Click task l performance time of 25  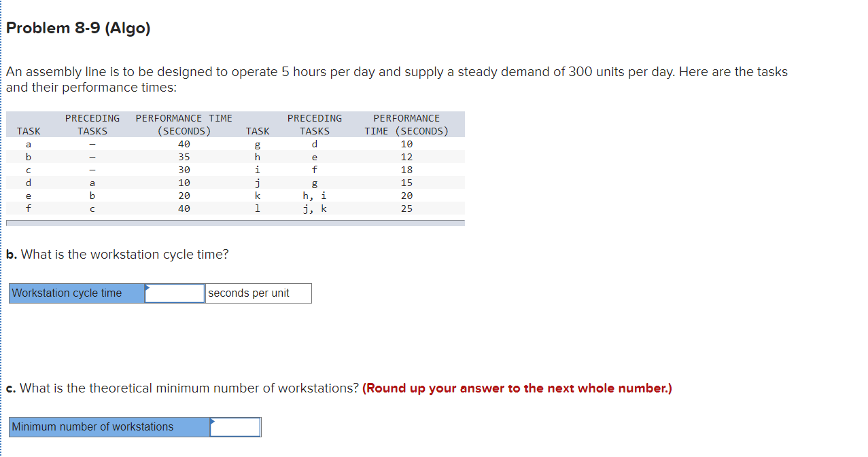(406, 208)
